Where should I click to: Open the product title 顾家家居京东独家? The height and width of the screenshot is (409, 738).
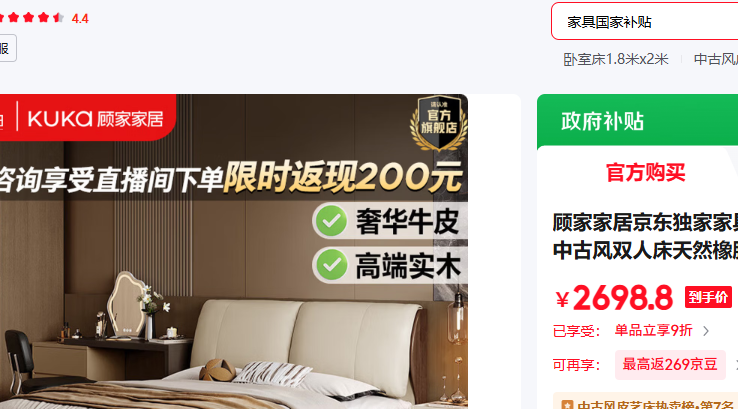645,236
